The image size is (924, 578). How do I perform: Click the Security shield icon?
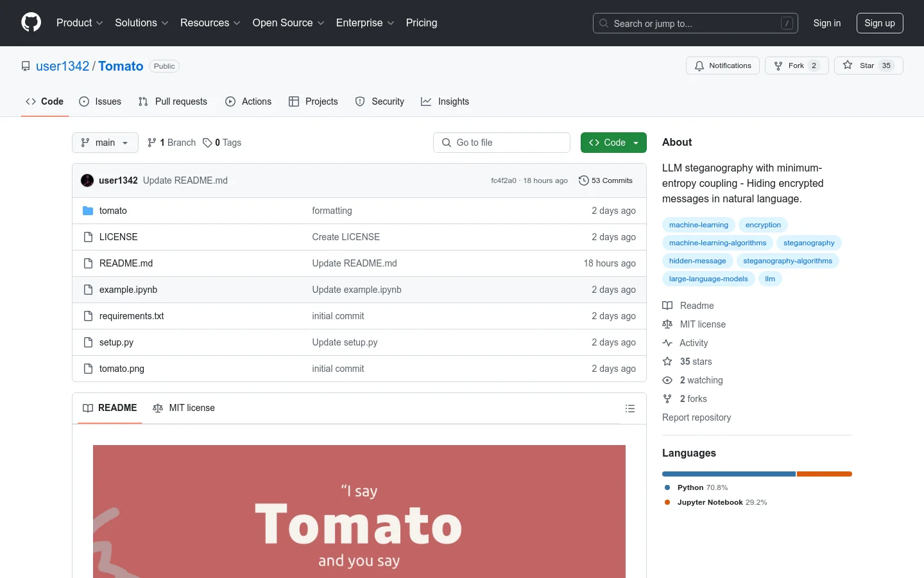(x=359, y=101)
